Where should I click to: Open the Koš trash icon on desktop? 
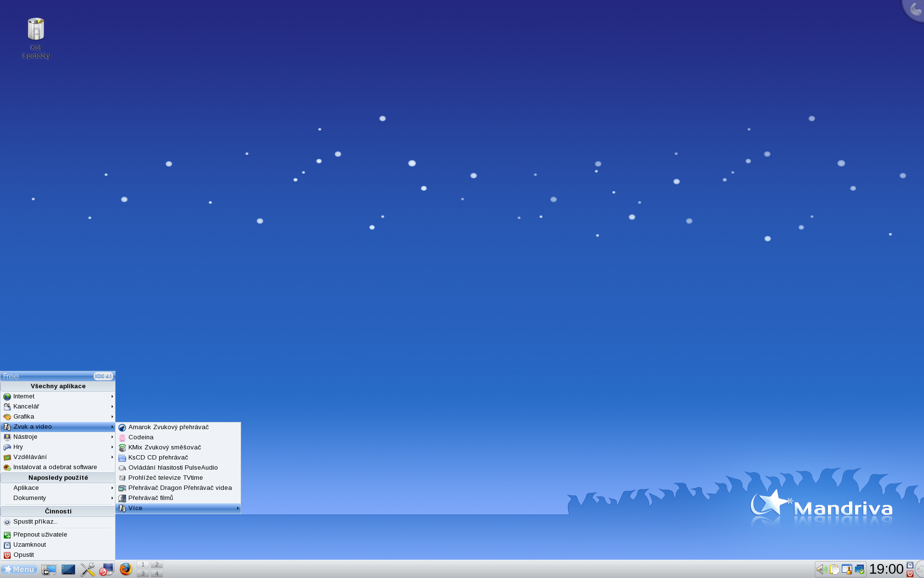[x=36, y=30]
